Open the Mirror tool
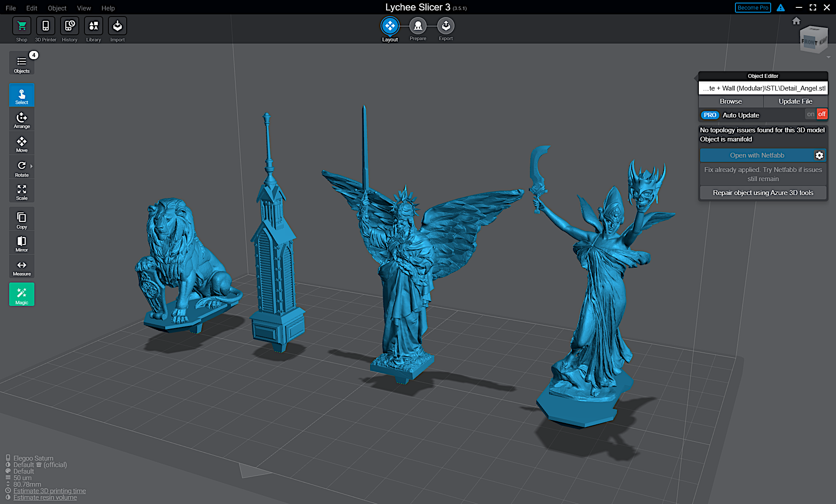 point(22,244)
